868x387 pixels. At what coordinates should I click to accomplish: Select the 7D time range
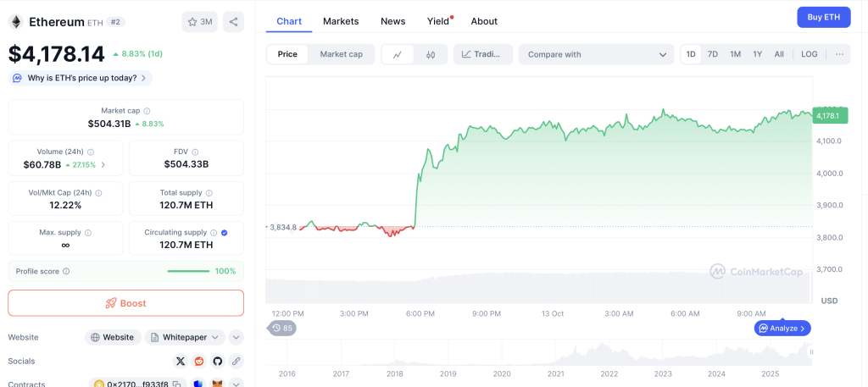point(713,54)
